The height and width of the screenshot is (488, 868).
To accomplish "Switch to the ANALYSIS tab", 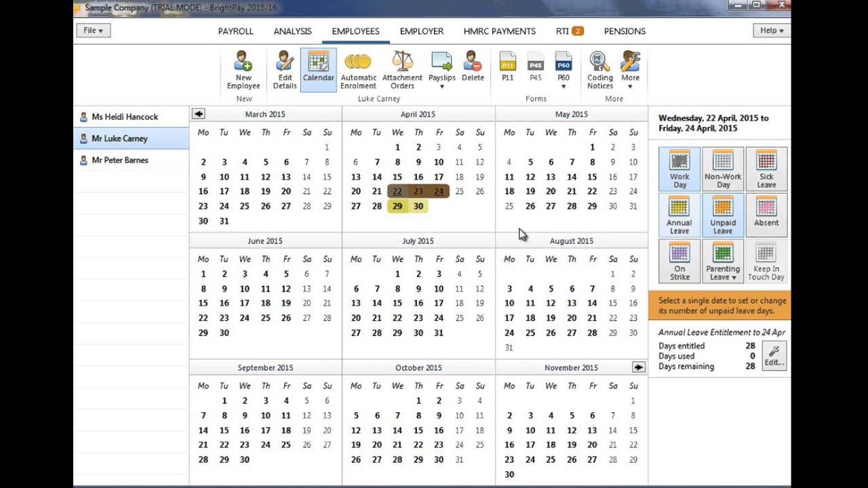I will point(292,31).
